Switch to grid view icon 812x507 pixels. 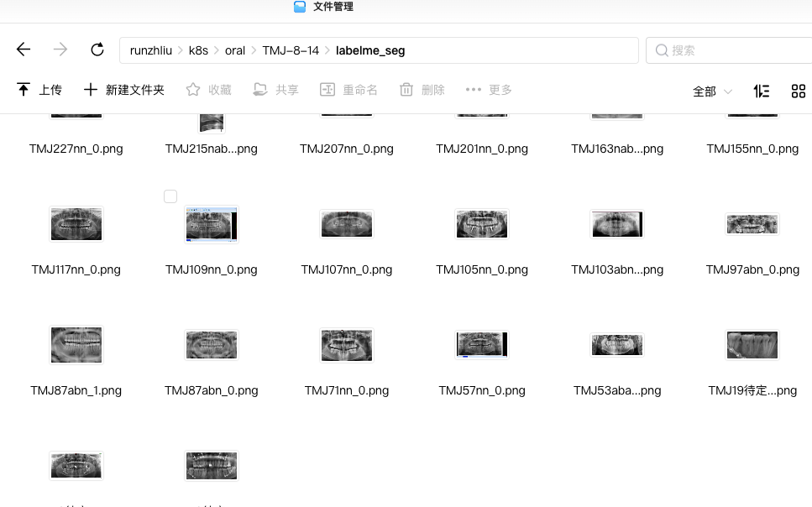coord(798,91)
